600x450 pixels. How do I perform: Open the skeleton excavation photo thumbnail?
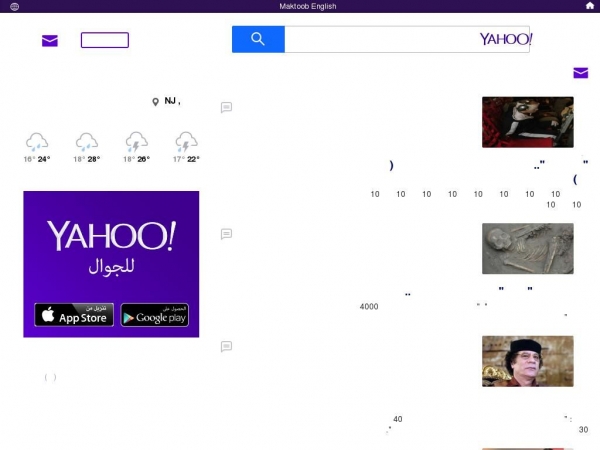tap(528, 249)
